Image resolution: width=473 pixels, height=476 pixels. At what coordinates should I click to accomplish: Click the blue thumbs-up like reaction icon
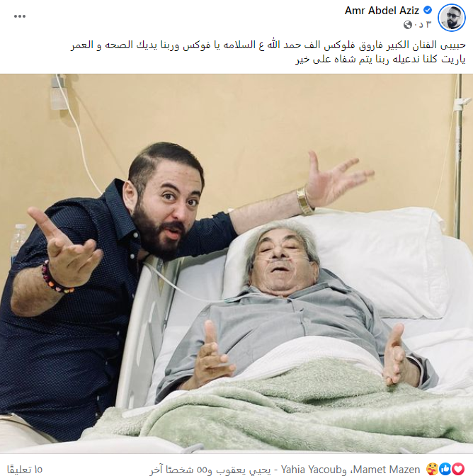[x=445, y=469]
